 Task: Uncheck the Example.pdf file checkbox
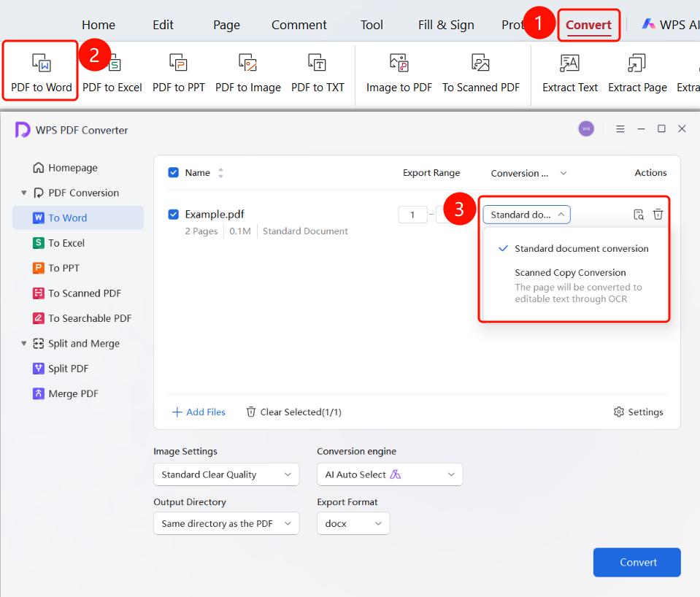tap(173, 215)
